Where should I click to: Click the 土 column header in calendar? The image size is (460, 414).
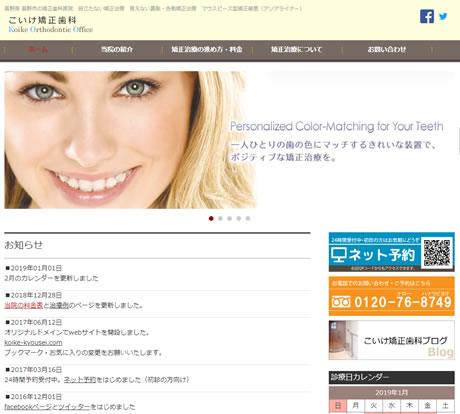(x=446, y=406)
